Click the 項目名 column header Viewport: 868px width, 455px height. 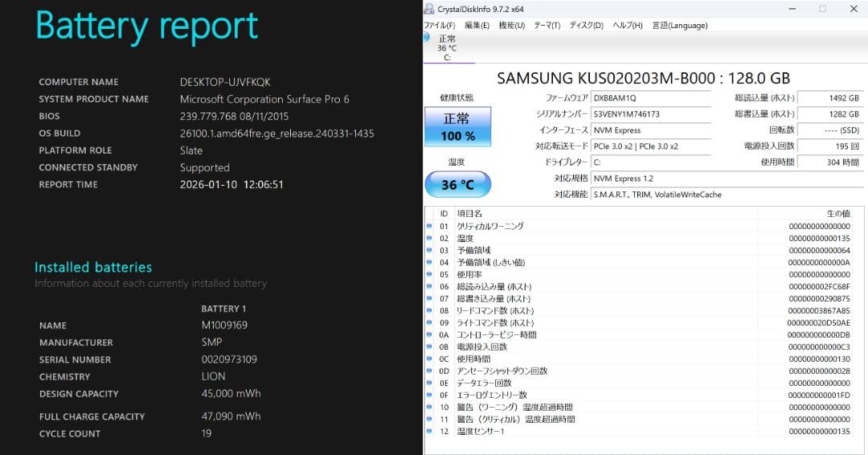point(469,214)
